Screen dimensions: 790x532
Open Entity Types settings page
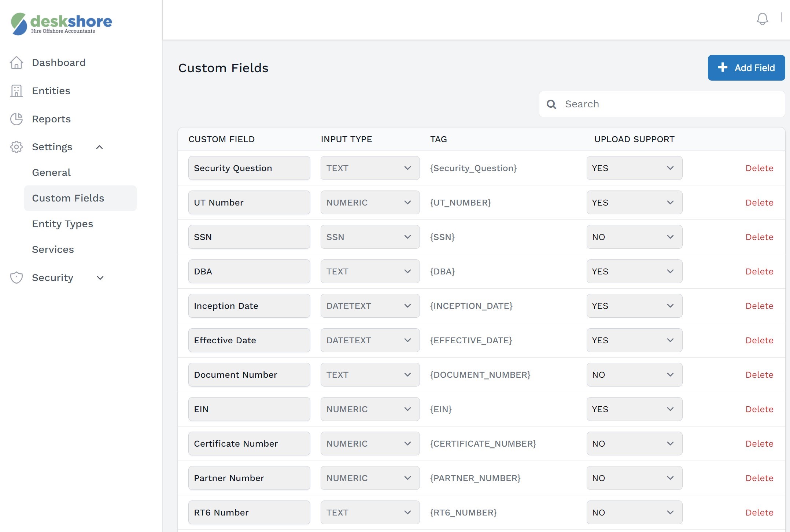(x=63, y=224)
